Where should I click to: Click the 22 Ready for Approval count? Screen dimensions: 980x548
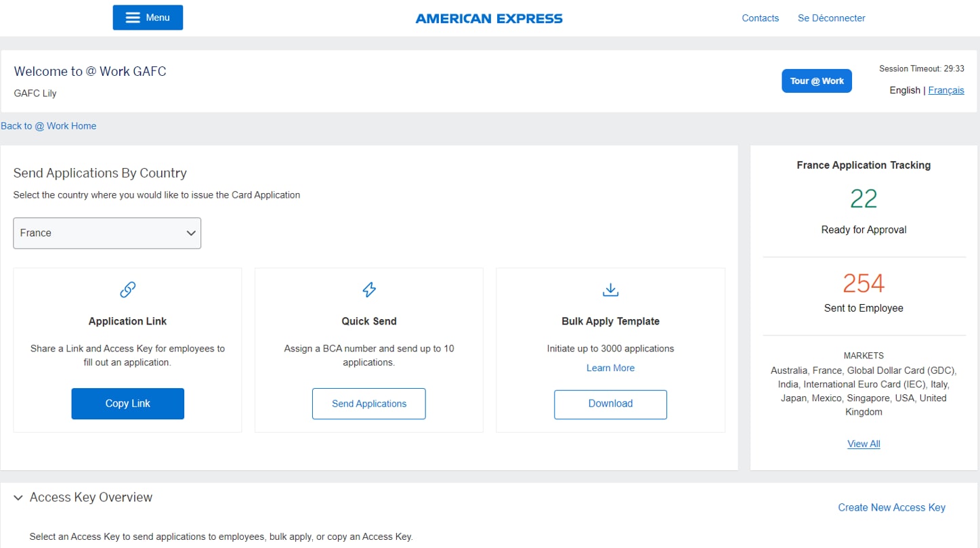[864, 198]
